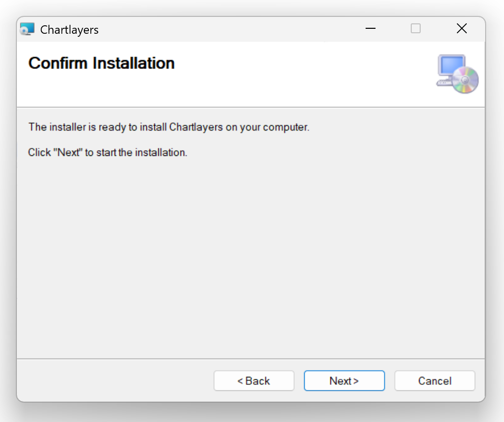Click empty title bar space beside Chartlayers
The height and width of the screenshot is (422, 504).
[223, 29]
